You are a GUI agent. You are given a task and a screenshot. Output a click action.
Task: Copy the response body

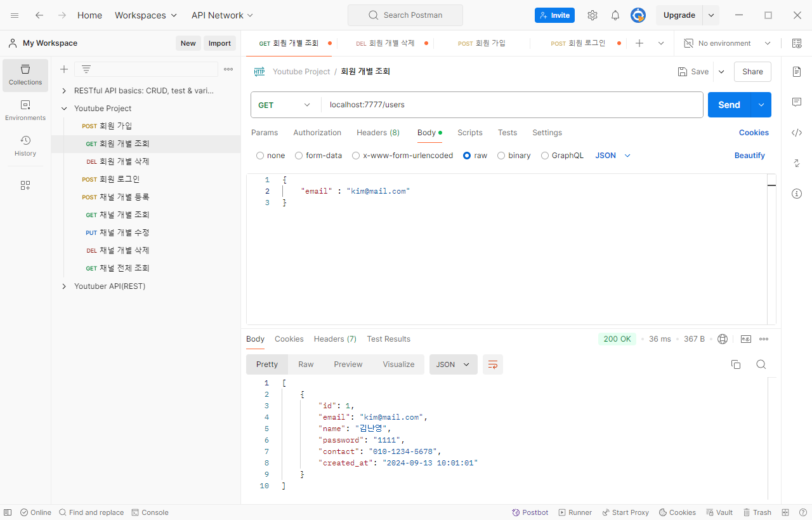736,364
